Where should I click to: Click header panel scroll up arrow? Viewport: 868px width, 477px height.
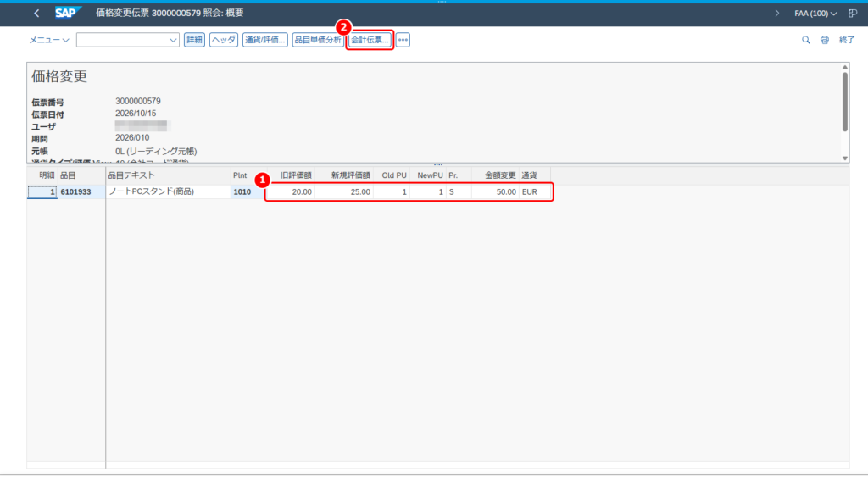coord(845,68)
